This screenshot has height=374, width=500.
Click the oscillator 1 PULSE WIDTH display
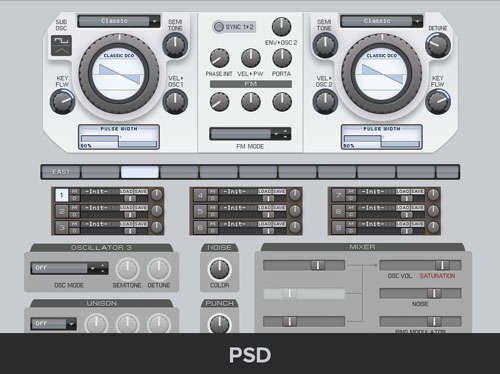point(119,137)
